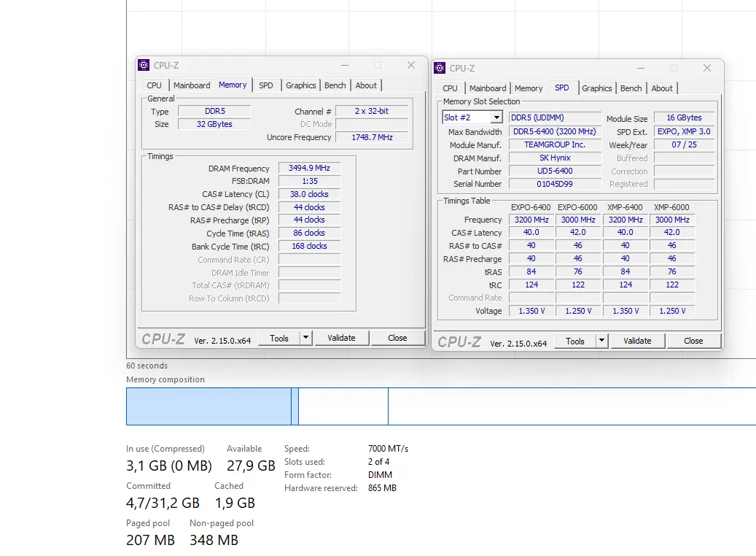
Task: Select the Graphics tab in the Memory window
Action: pyautogui.click(x=300, y=85)
